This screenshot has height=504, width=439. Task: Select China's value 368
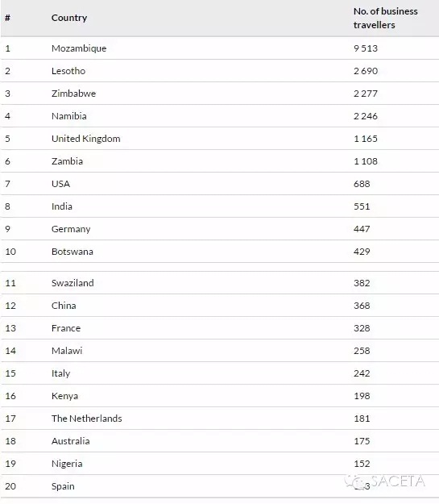click(x=362, y=306)
